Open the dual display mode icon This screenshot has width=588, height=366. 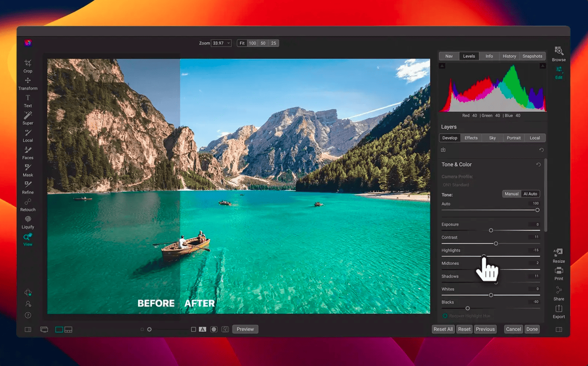[44, 329]
